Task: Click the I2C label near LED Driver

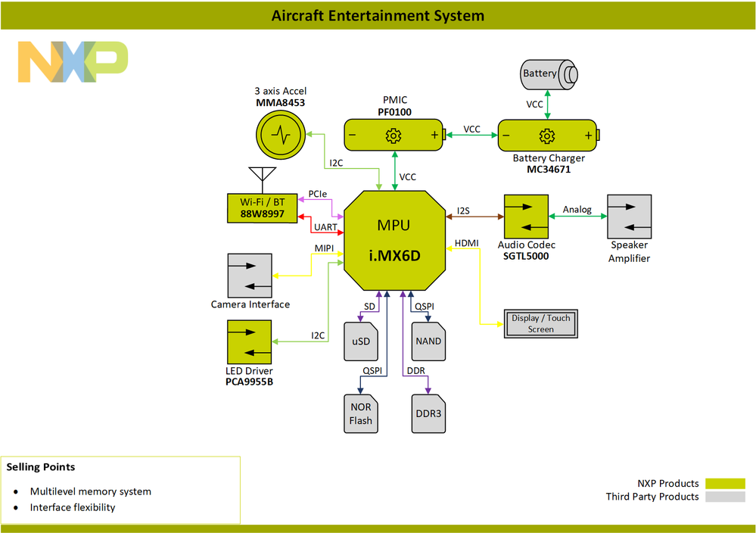Action: pos(318,335)
